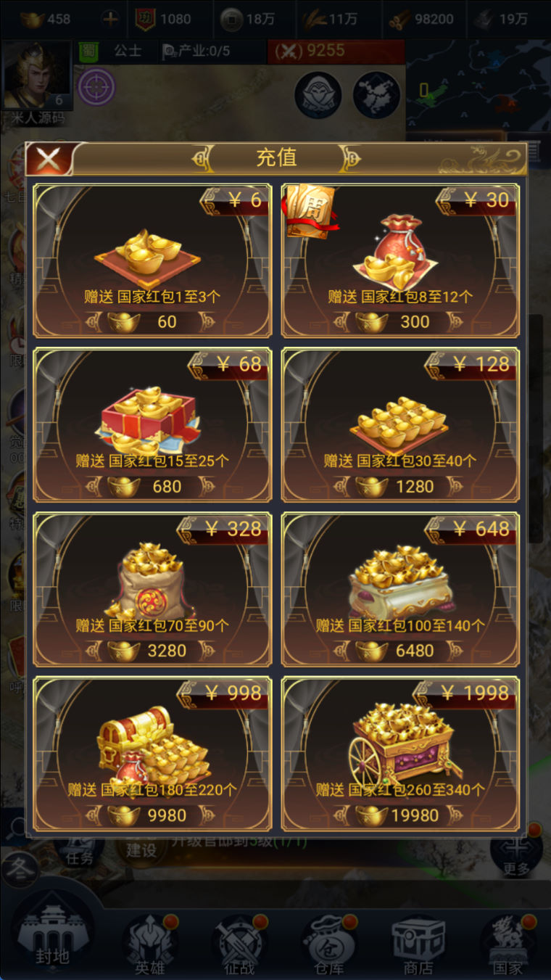Select the ¥648 ingot chest pack

(x=400, y=590)
